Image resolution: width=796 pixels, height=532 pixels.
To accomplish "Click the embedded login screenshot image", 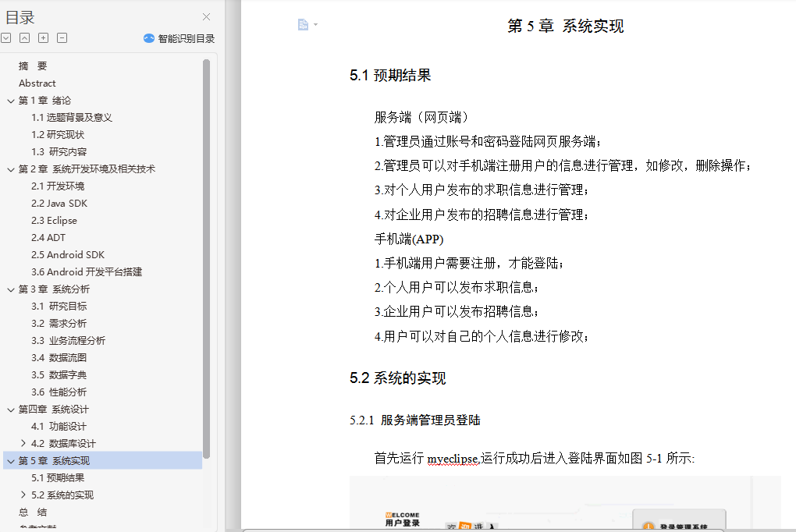I will [565, 502].
